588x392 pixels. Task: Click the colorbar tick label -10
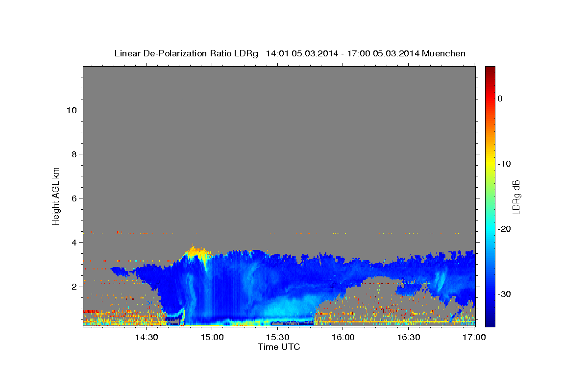coord(505,164)
